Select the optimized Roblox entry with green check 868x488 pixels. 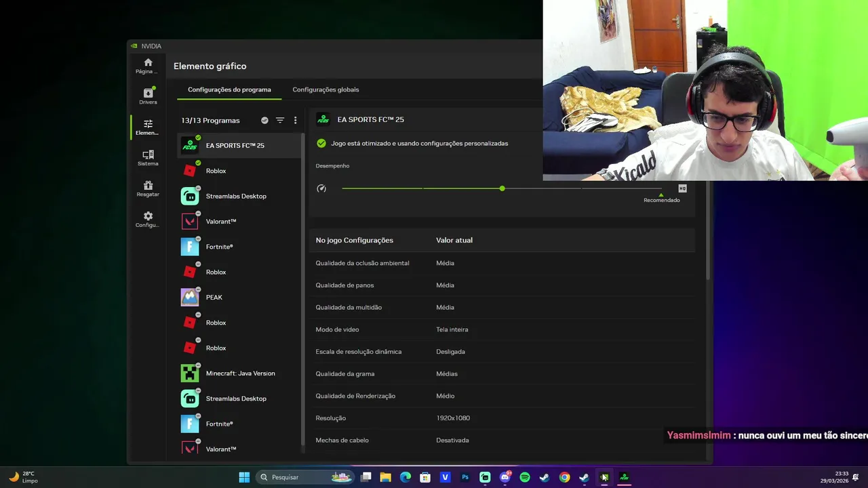(239, 171)
